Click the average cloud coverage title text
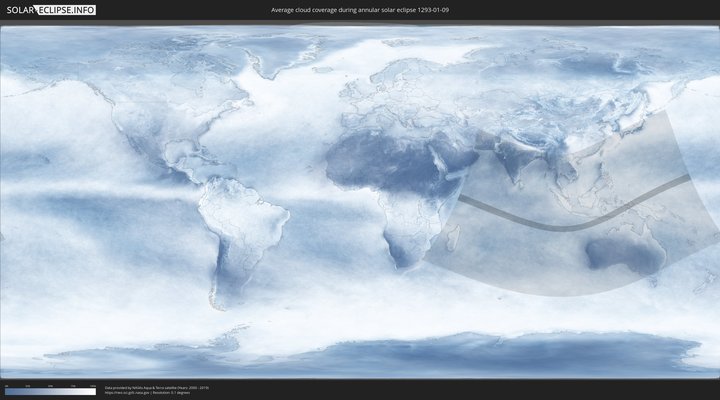 [359, 10]
